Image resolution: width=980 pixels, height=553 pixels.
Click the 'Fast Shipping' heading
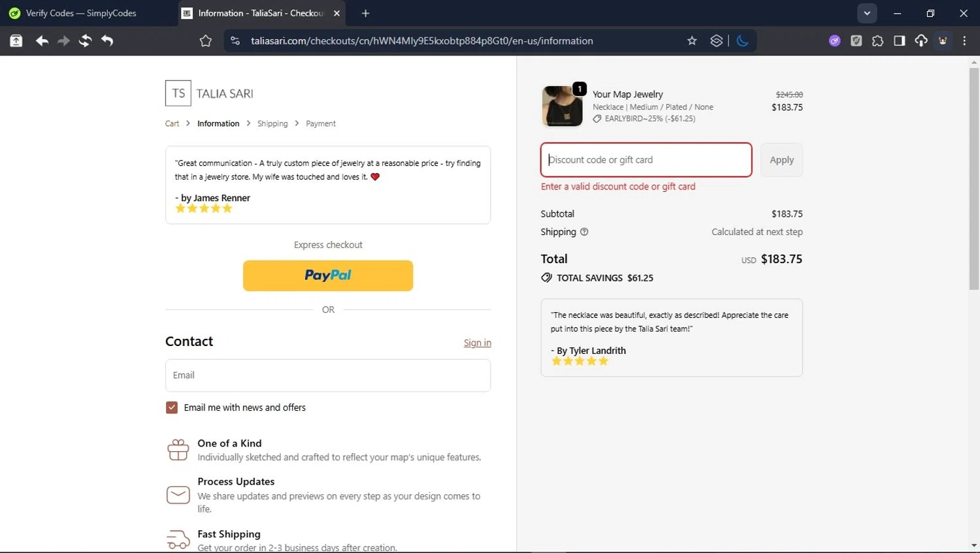(x=229, y=534)
